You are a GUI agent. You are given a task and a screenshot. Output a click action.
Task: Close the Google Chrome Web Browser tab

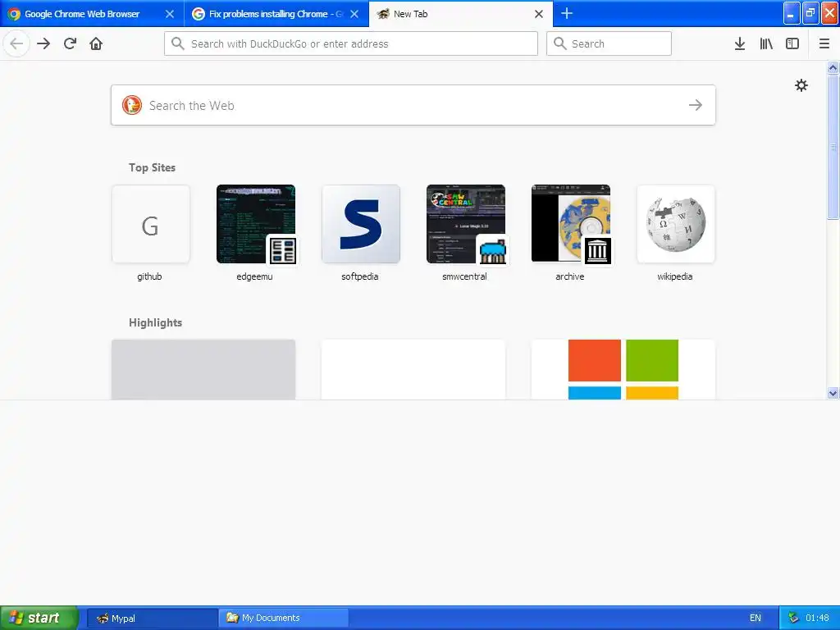(x=170, y=14)
